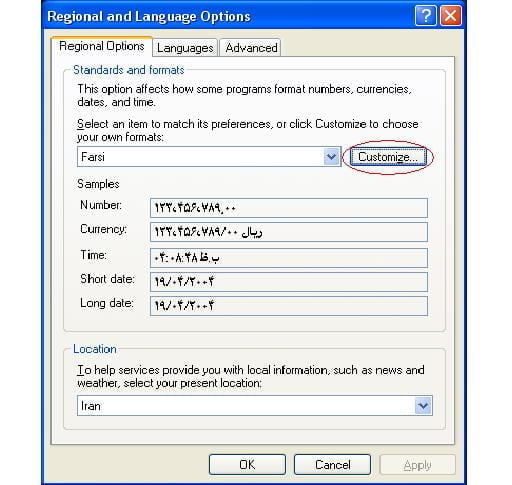This screenshot has height=485, width=512.
Task: Click the Help question mark icon
Action: (426, 16)
